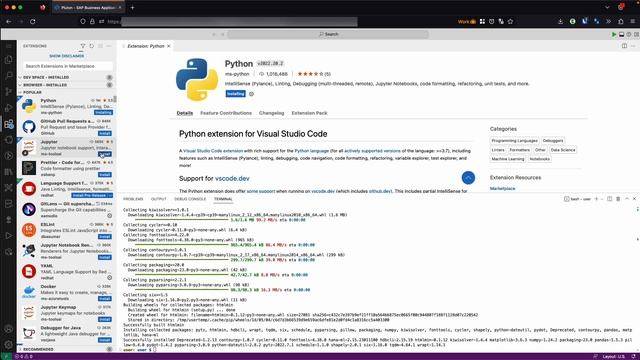
Task: Close the Extension: Python editor tab
Action: [169, 46]
